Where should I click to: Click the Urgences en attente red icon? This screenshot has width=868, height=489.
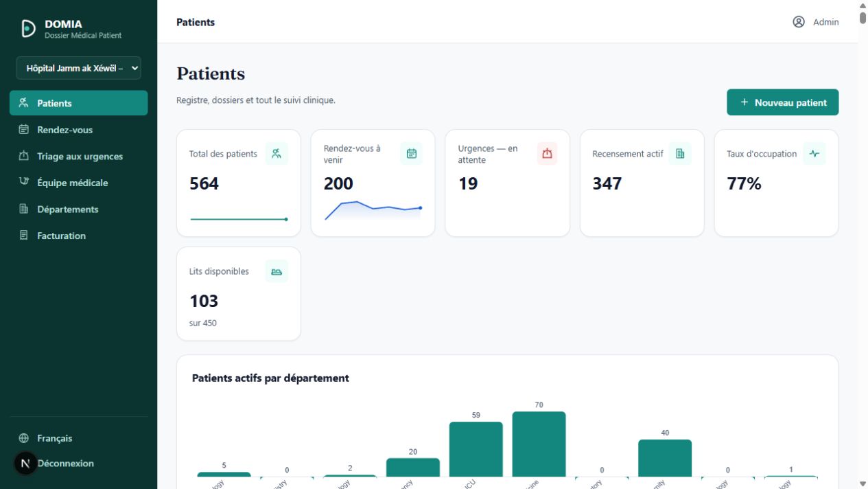click(547, 154)
